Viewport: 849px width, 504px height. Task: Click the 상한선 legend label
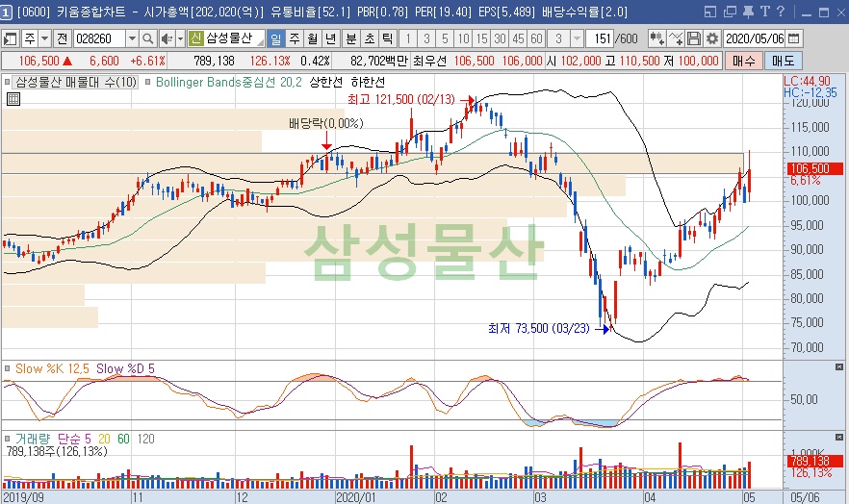(x=326, y=82)
